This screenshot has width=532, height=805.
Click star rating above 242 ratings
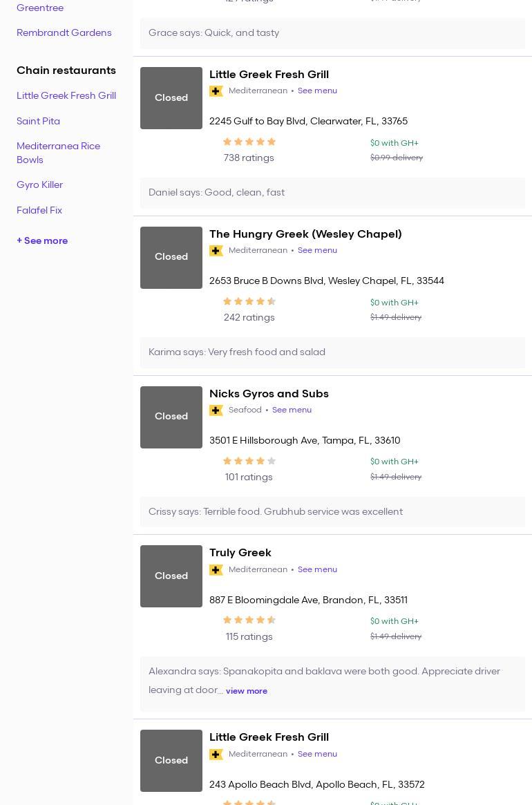(249, 301)
